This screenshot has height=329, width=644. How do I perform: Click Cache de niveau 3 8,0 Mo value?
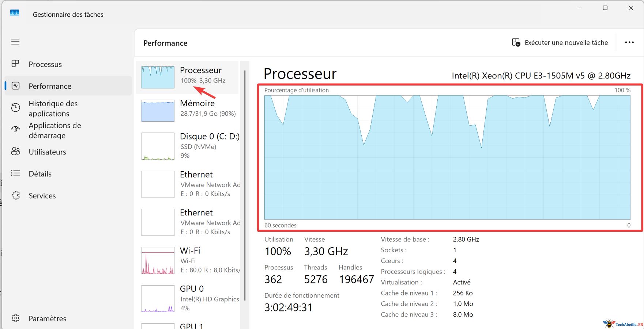click(463, 314)
